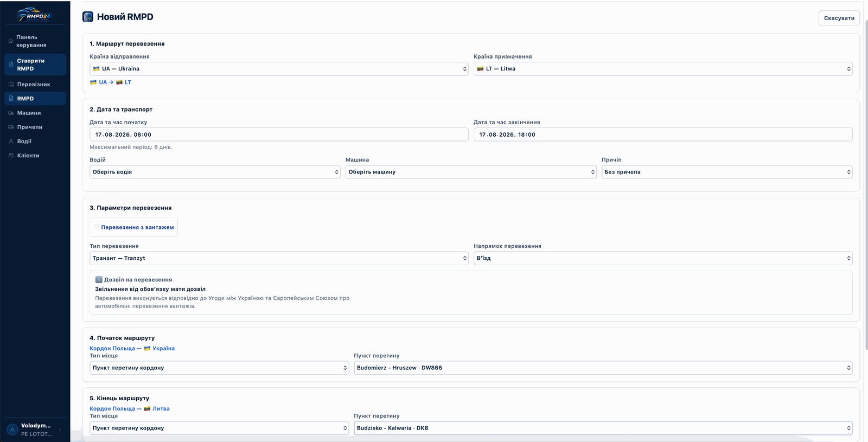Open the Тип місця dropdown under Початок маршруту
The height and width of the screenshot is (442, 868).
(219, 368)
